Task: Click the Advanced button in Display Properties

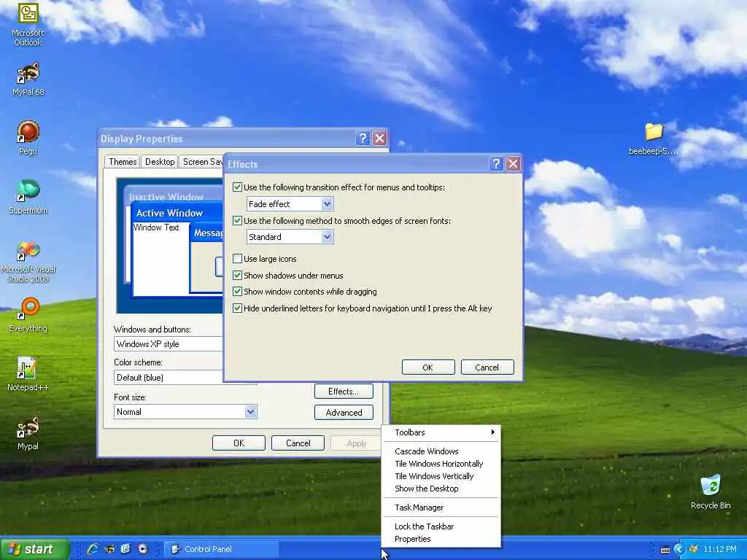Action: pos(344,413)
